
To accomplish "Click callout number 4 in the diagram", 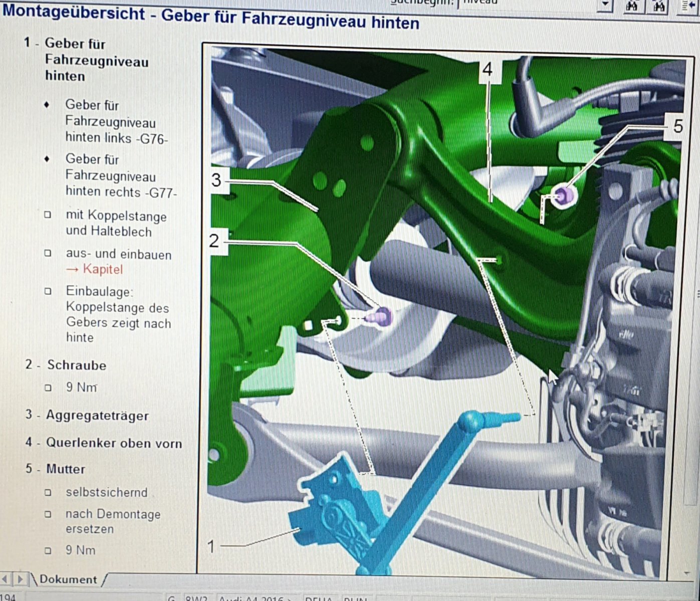I will point(487,69).
